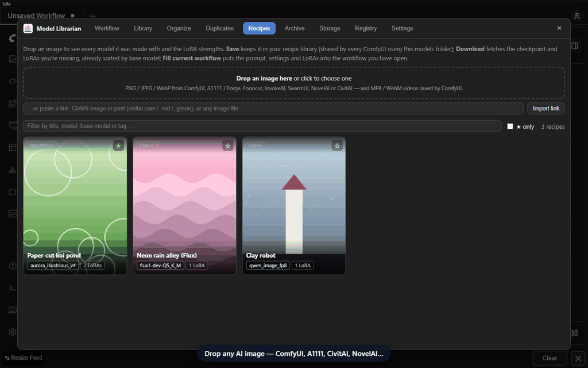Switch to the Workflow tab
The width and height of the screenshot is (588, 368).
tap(107, 28)
